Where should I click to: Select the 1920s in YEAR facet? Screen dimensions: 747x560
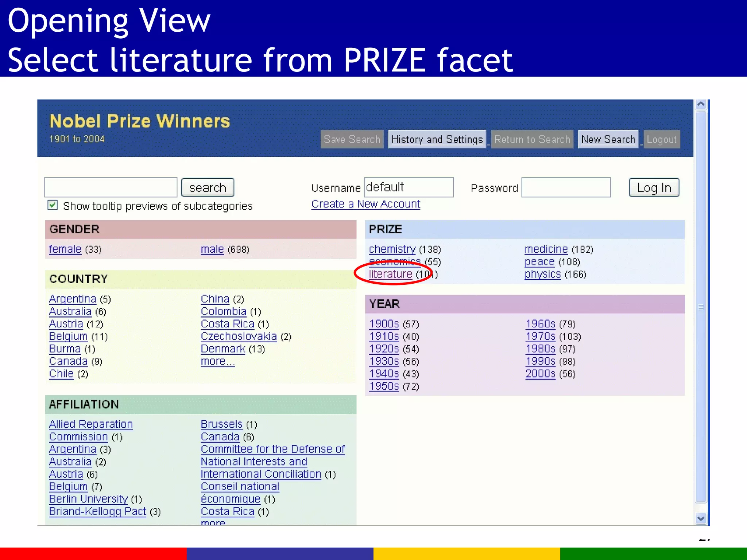[384, 349]
